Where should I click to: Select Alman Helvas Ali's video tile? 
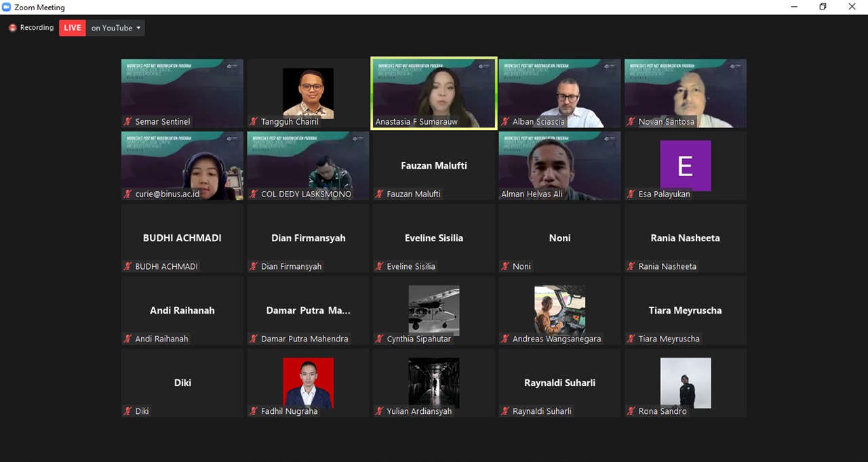pos(559,165)
